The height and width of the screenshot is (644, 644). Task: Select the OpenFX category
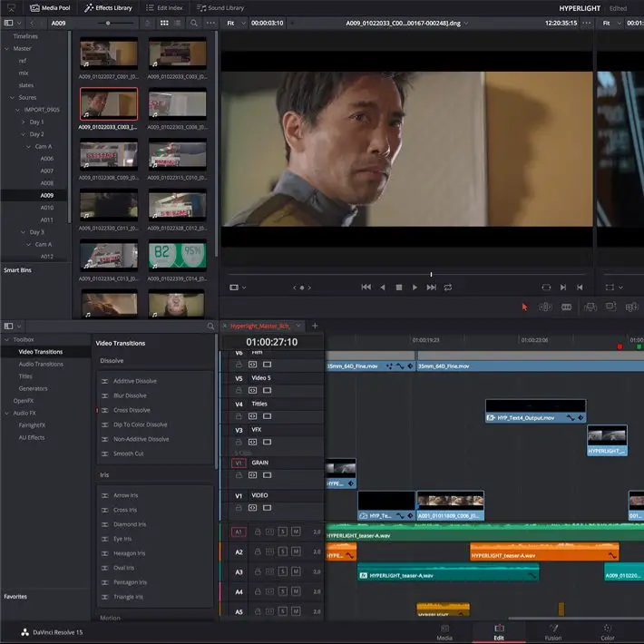[x=23, y=400]
